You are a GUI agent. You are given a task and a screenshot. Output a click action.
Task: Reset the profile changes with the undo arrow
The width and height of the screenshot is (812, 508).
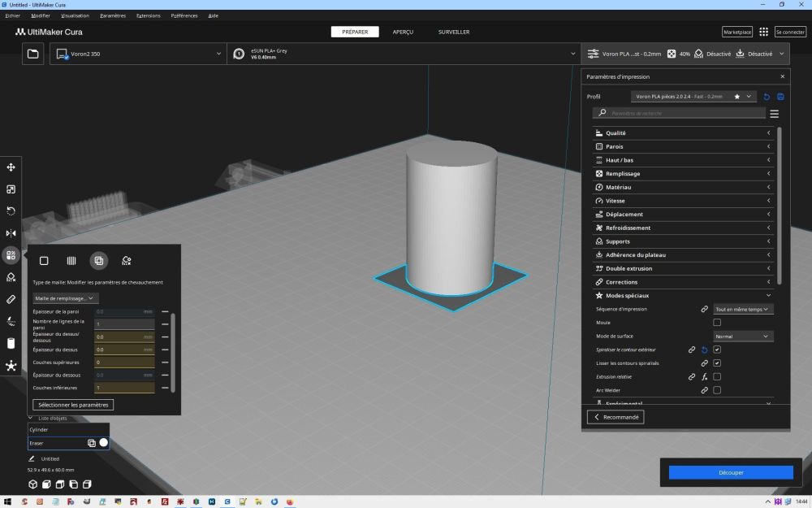click(x=767, y=97)
